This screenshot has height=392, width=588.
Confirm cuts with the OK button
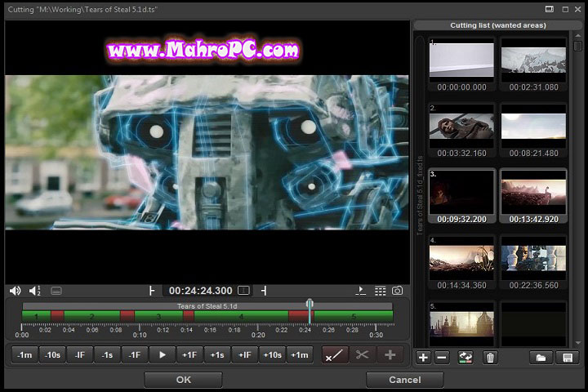click(x=184, y=380)
